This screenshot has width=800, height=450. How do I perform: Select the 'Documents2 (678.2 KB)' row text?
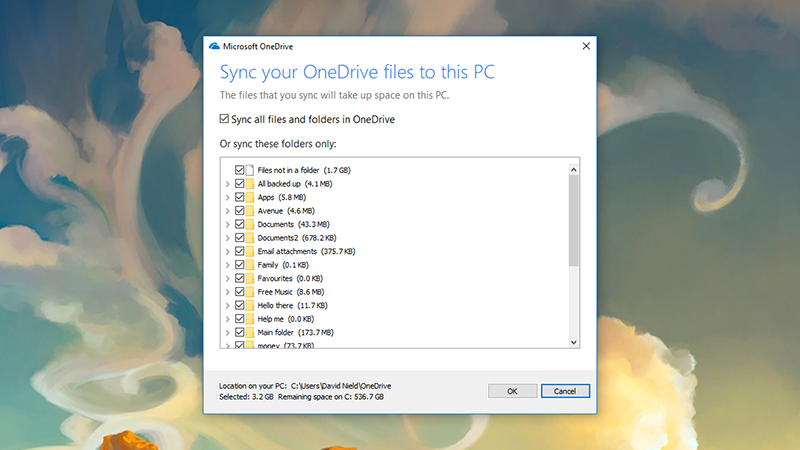pos(296,238)
